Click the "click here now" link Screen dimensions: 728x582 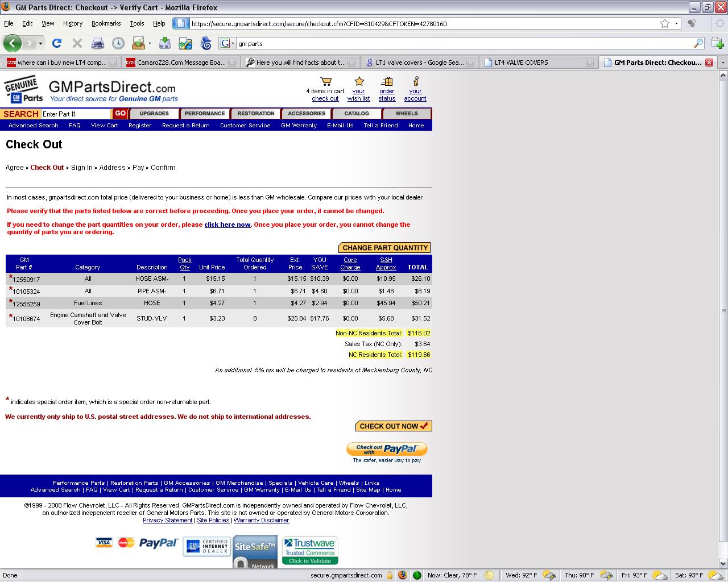(x=227, y=225)
